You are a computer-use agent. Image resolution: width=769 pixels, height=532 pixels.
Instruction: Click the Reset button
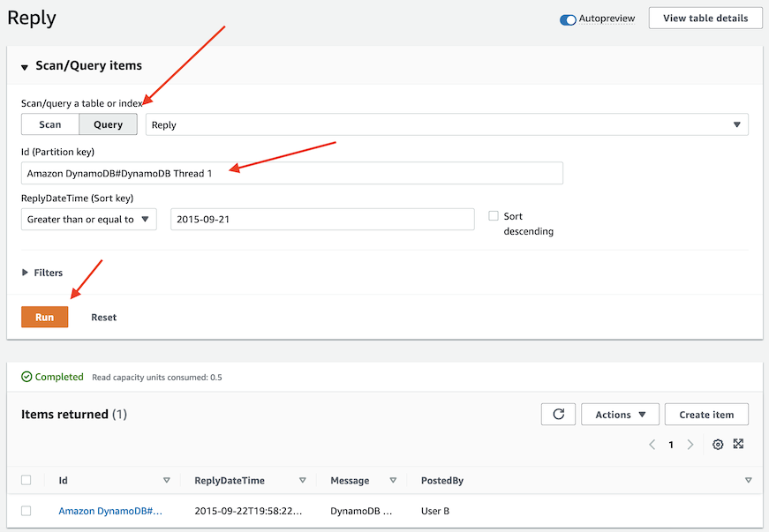click(x=104, y=317)
